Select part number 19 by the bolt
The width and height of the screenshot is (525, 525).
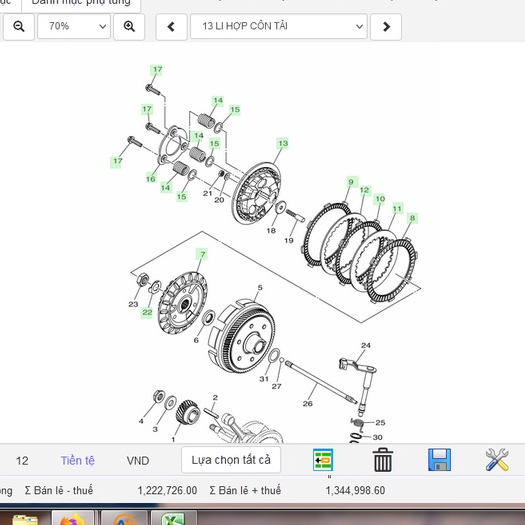point(289,240)
